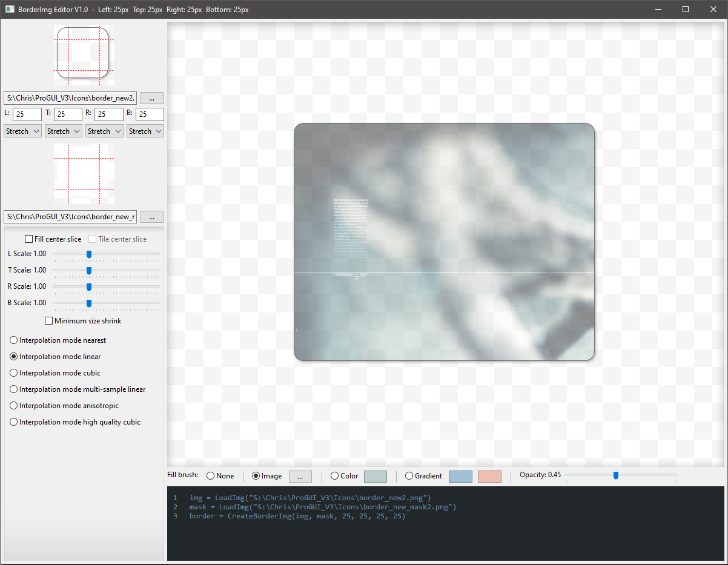Click the B Scale slider handle

point(89,303)
